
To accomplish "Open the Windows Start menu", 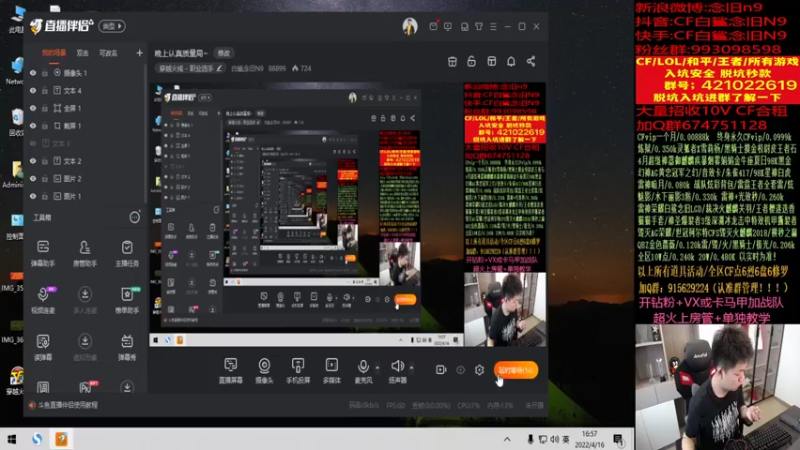I will pos(12,439).
